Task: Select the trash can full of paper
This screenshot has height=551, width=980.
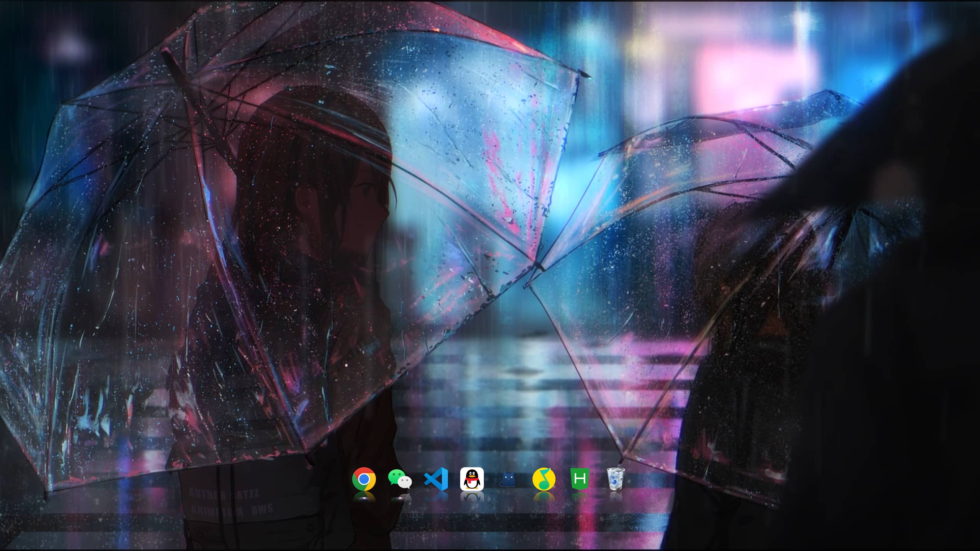Action: tap(616, 479)
